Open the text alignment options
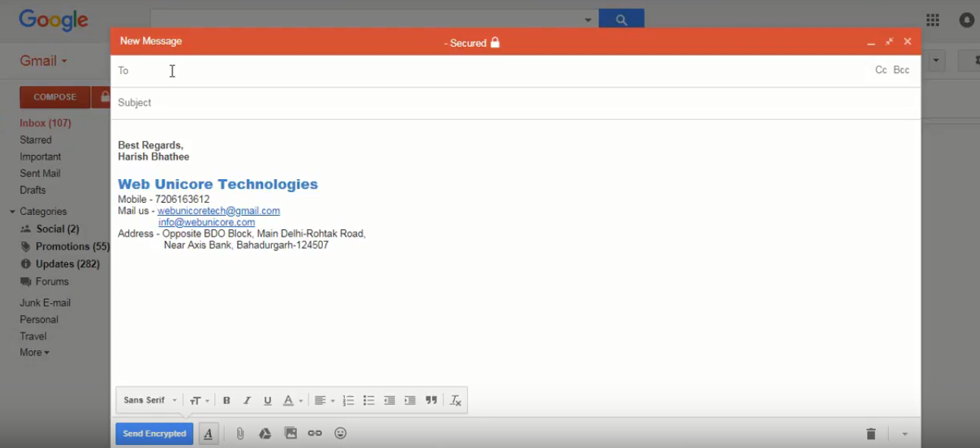Screen dimensions: 980x448 point(324,401)
